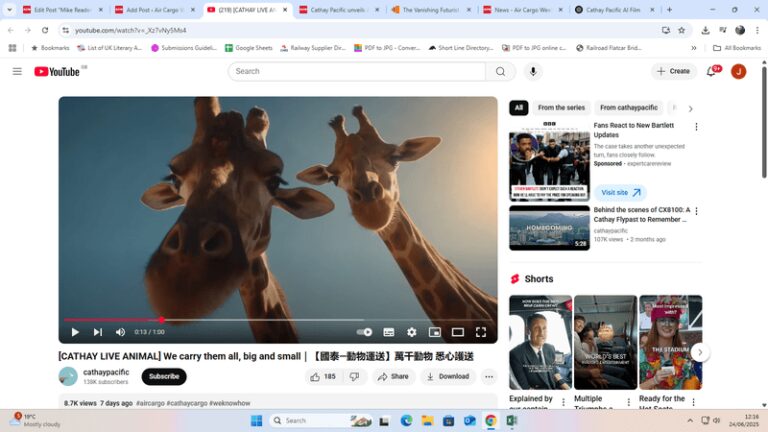768x432 pixels.
Task: Open video player settings gear
Action: click(x=411, y=332)
